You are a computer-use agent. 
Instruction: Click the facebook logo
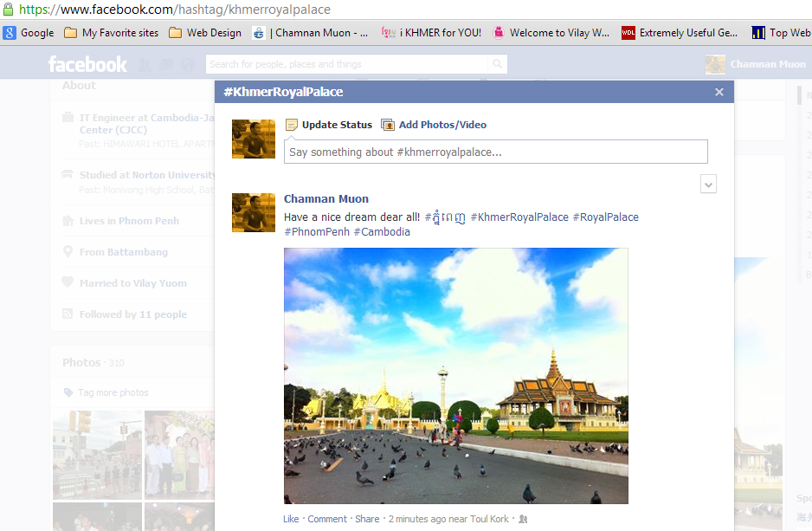[x=87, y=64]
